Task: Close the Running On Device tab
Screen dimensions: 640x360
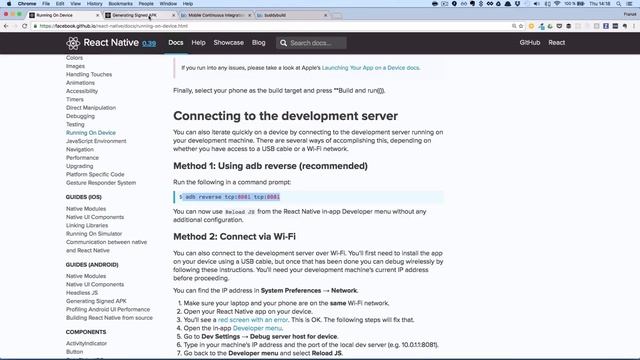Action: point(97,15)
